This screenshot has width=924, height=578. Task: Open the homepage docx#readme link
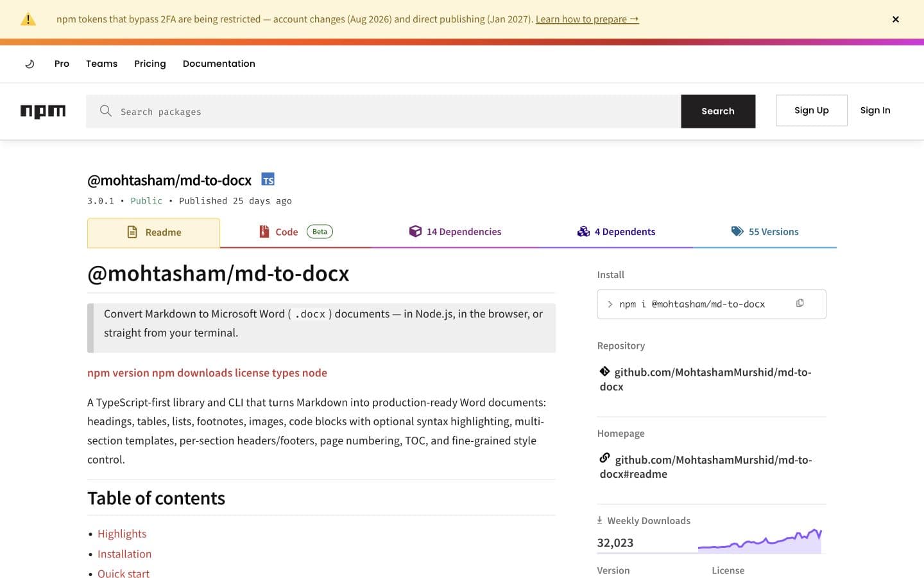coord(706,467)
